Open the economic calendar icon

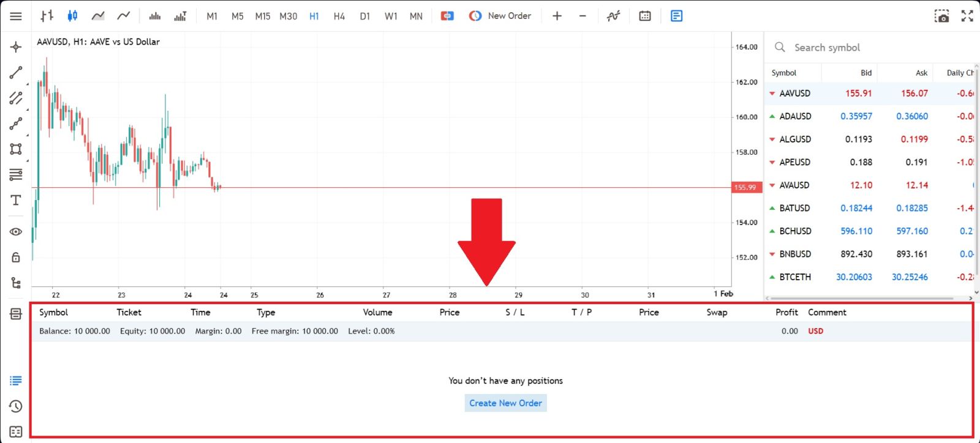645,16
